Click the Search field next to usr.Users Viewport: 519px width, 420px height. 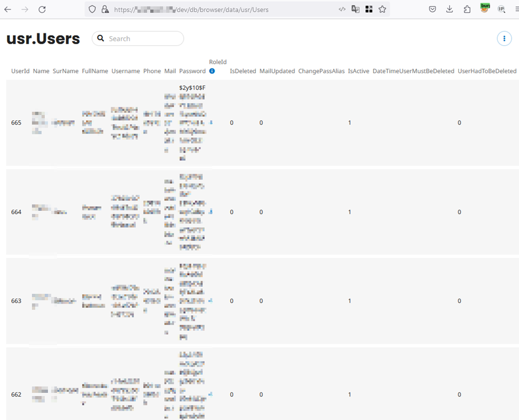(x=144, y=38)
